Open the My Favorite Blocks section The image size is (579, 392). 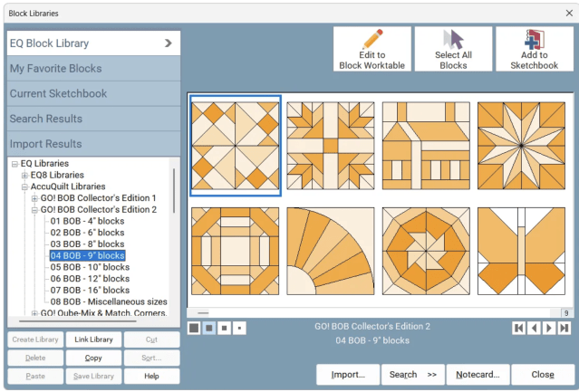tap(94, 68)
